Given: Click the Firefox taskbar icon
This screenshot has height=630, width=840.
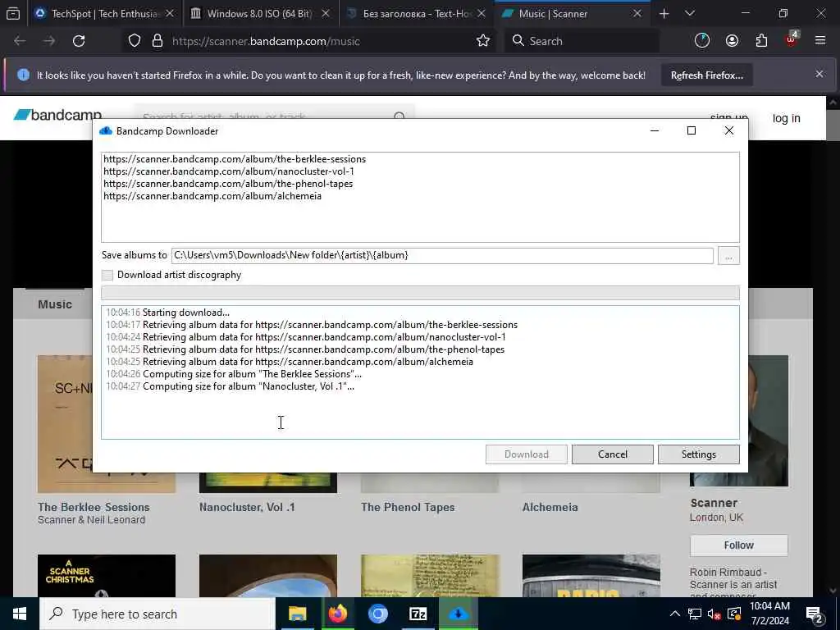Looking at the screenshot, I should click(337, 614).
